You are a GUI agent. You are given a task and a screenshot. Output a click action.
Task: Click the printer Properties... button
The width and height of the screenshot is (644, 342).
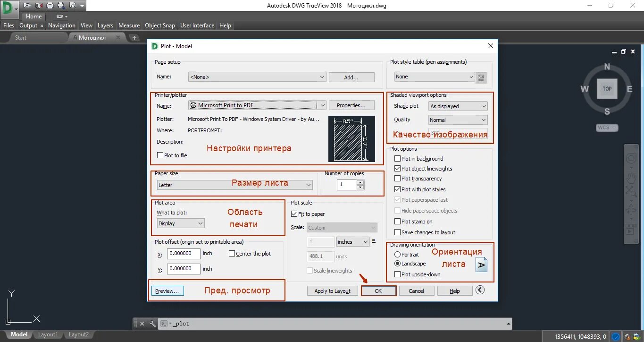[x=351, y=105]
